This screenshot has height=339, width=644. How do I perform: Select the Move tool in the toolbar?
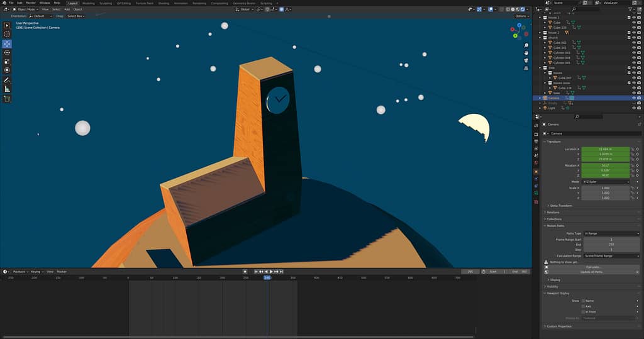[x=7, y=43]
